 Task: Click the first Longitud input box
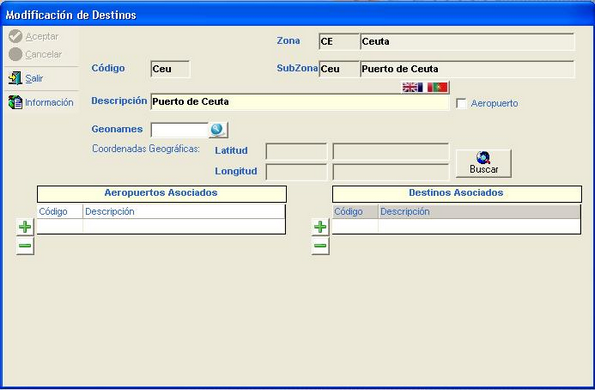coord(296,172)
